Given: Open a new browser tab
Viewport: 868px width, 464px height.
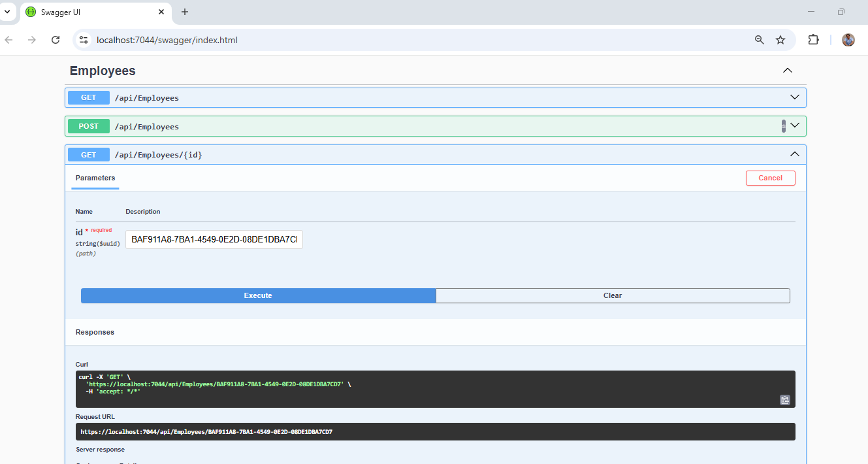Looking at the screenshot, I should 185,12.
